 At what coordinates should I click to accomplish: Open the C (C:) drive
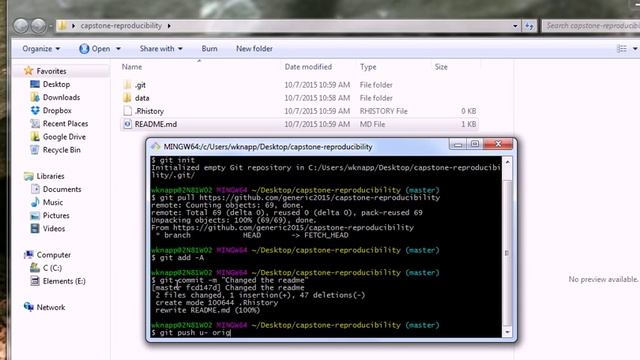[52, 268]
